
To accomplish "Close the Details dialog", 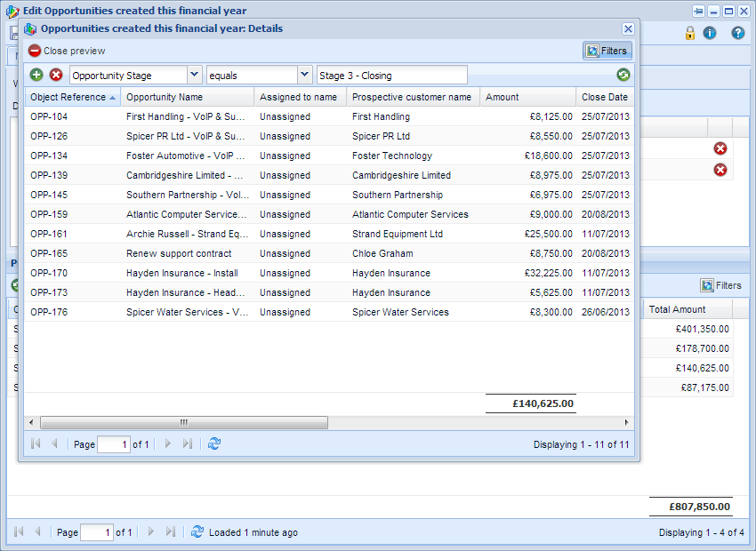I will [628, 29].
